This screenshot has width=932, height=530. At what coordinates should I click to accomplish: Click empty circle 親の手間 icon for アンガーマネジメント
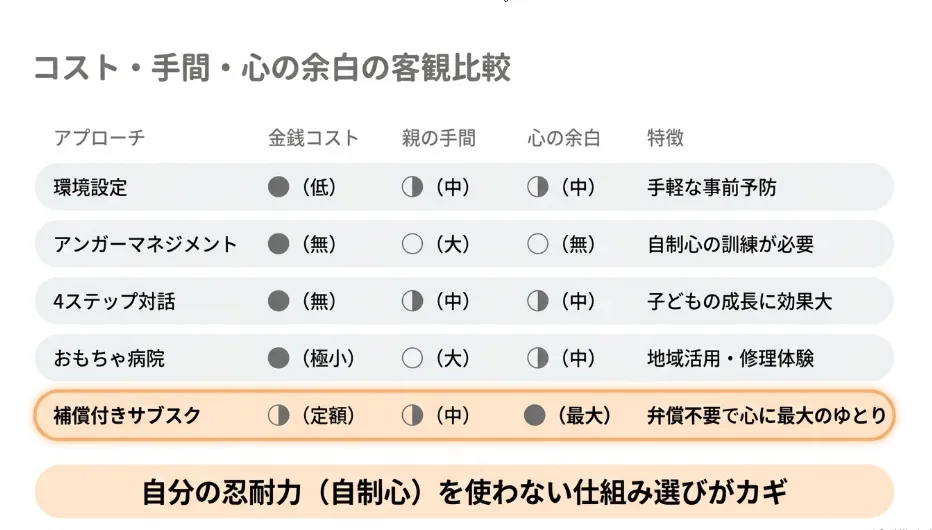click(412, 244)
